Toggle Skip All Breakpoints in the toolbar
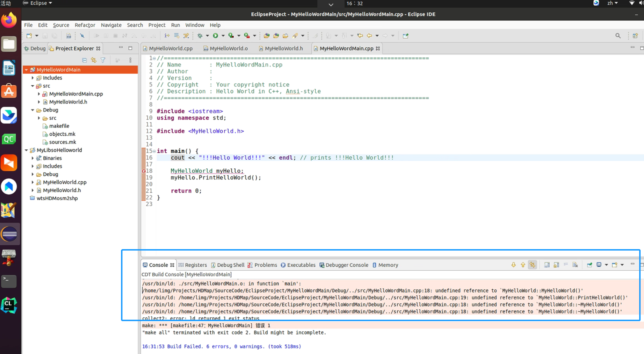The height and width of the screenshot is (354, 644). (82, 35)
